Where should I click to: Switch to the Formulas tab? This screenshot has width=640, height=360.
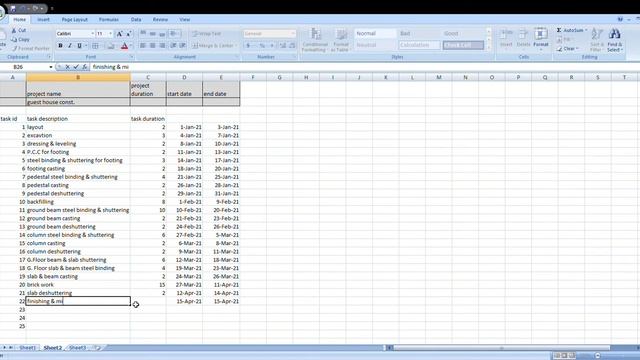pyautogui.click(x=109, y=20)
